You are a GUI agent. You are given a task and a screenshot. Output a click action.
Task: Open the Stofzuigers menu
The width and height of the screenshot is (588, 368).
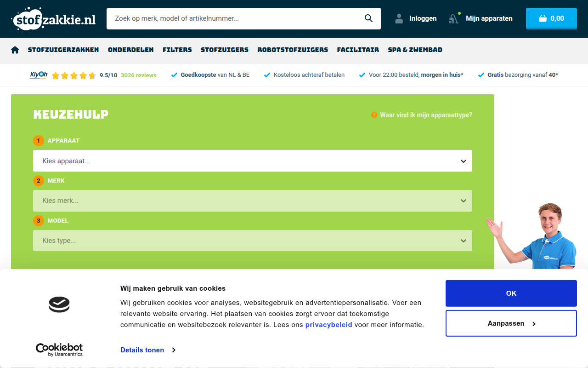pyautogui.click(x=225, y=50)
